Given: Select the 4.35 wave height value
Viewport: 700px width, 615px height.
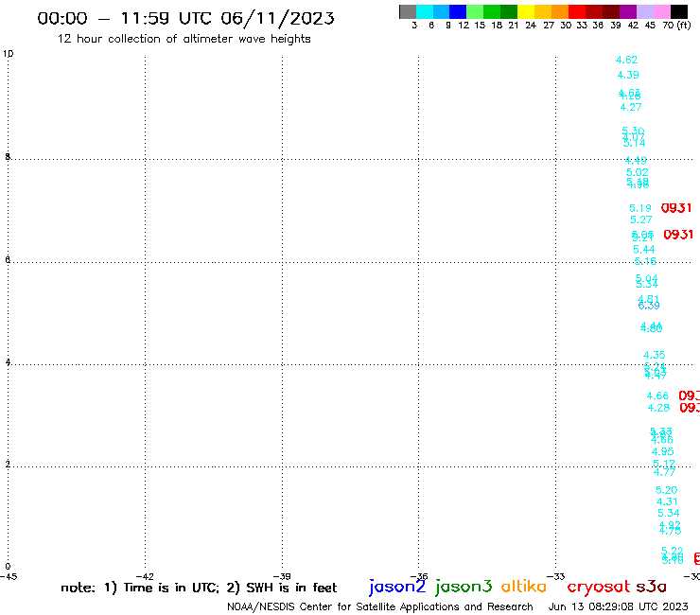Looking at the screenshot, I should point(654,355).
